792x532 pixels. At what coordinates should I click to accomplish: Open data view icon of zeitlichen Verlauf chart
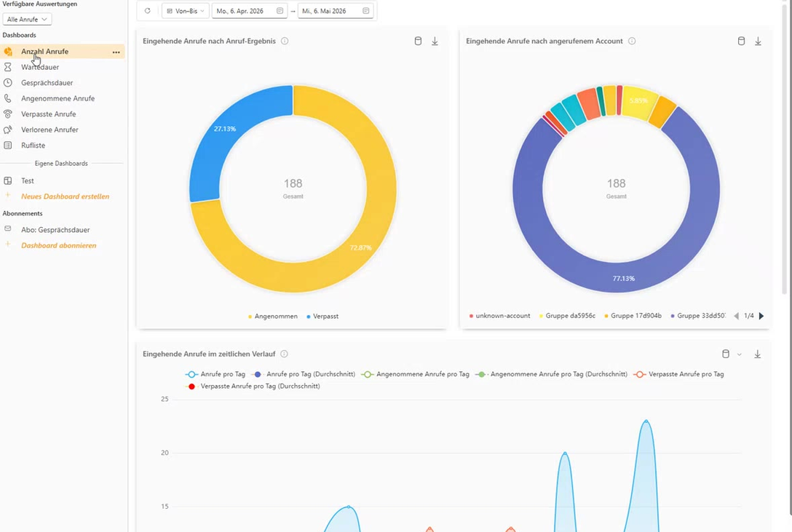726,354
